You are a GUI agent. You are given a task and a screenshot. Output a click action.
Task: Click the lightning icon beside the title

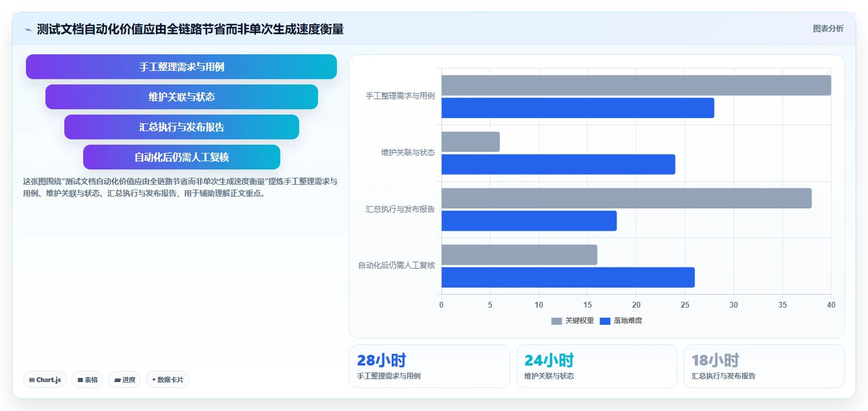(28, 30)
